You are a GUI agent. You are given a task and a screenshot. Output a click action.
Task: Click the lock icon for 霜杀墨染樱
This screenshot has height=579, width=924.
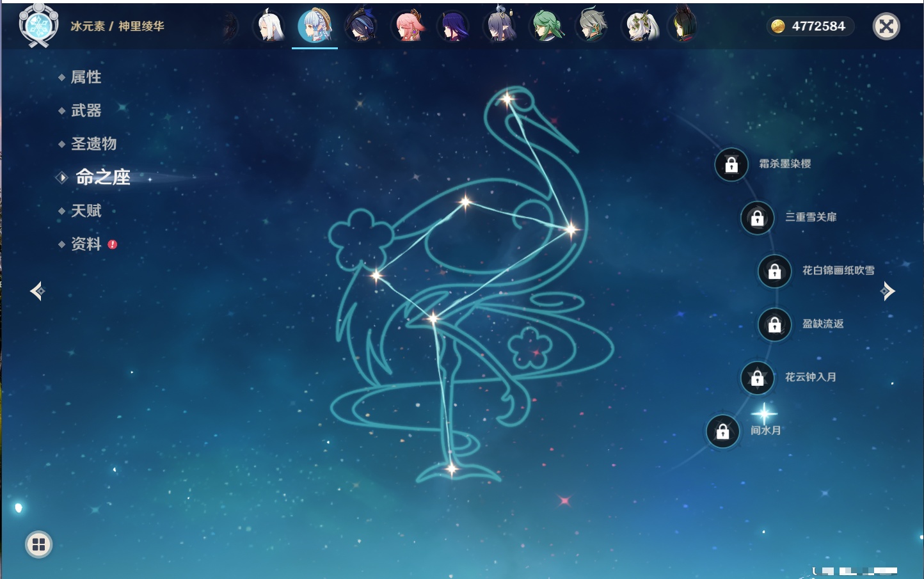pyautogui.click(x=731, y=165)
